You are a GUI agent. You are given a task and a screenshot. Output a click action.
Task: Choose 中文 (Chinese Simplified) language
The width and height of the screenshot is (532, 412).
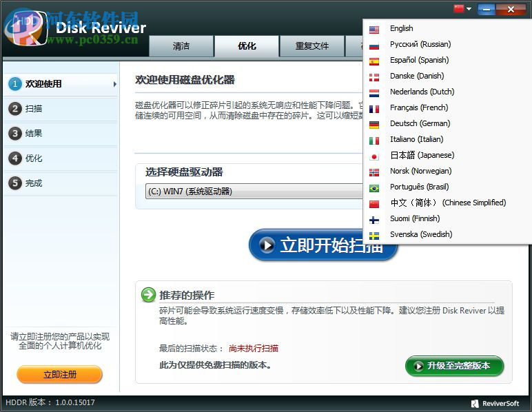(x=448, y=203)
